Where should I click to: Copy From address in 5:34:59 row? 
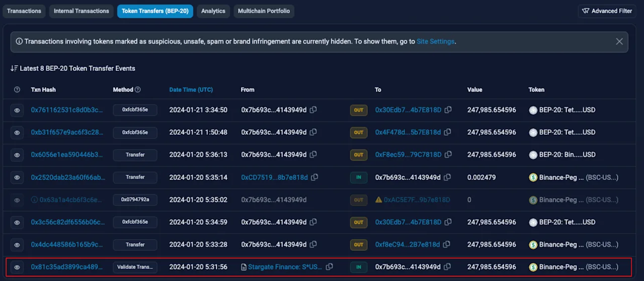click(313, 222)
